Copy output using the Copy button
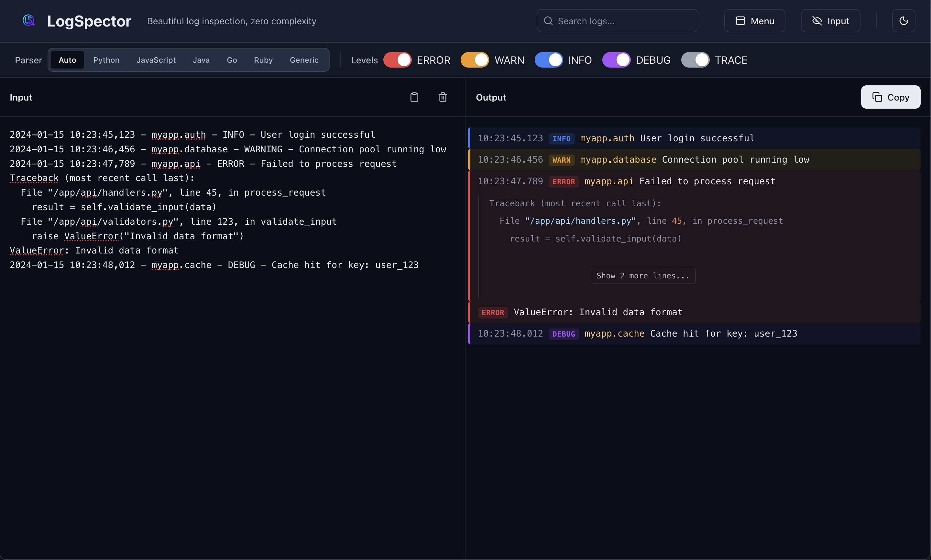The height and width of the screenshot is (560, 931). [890, 97]
